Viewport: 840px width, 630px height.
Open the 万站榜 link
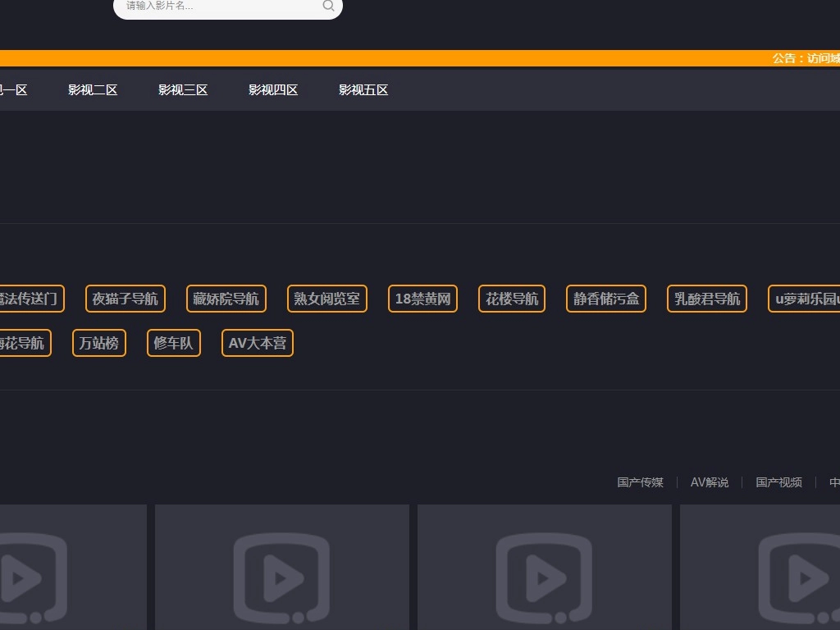click(99, 343)
